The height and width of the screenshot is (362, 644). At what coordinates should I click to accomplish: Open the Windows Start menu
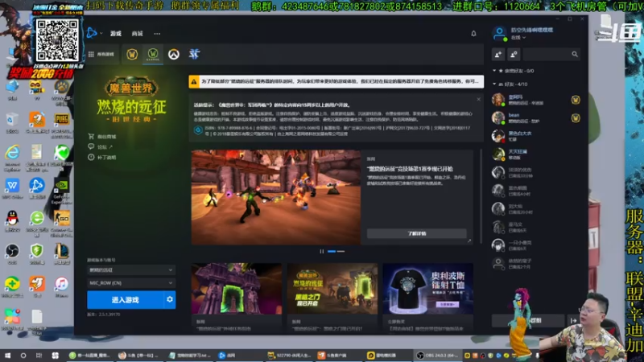tap(7, 356)
